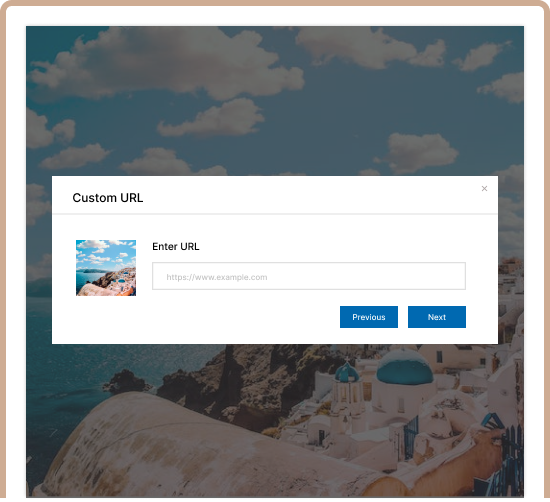Click the empty dialog area below the thumbnail
This screenshot has width=550, height=502.
click(106, 319)
